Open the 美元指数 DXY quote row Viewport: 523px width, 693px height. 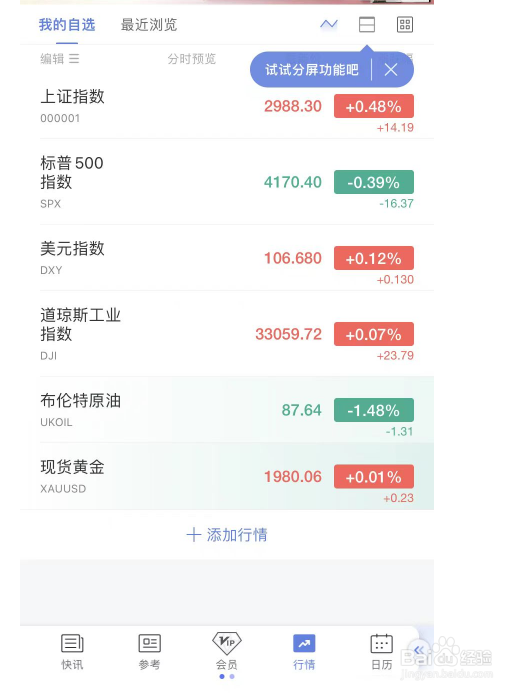point(227,258)
